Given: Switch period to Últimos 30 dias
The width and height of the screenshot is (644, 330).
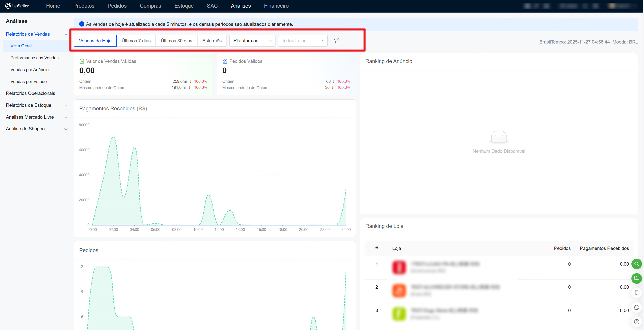Looking at the screenshot, I should [x=176, y=41].
